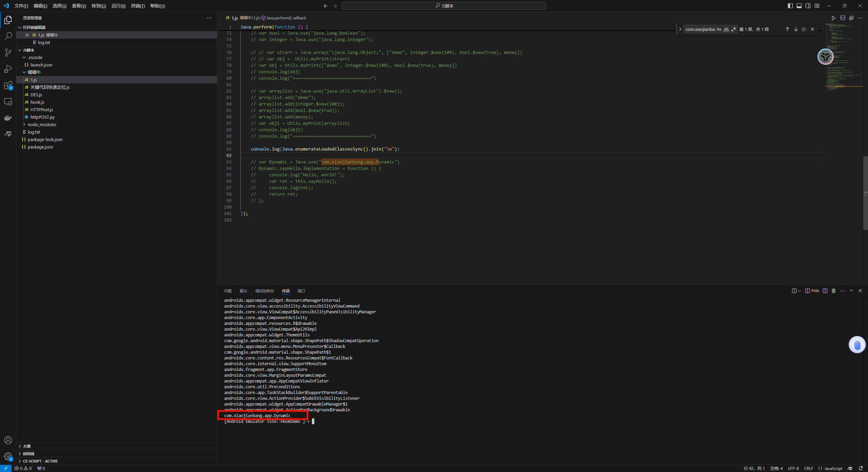This screenshot has height=472, width=868.
Task: Switch to the 调试控制台 panel tab
Action: pos(264,291)
